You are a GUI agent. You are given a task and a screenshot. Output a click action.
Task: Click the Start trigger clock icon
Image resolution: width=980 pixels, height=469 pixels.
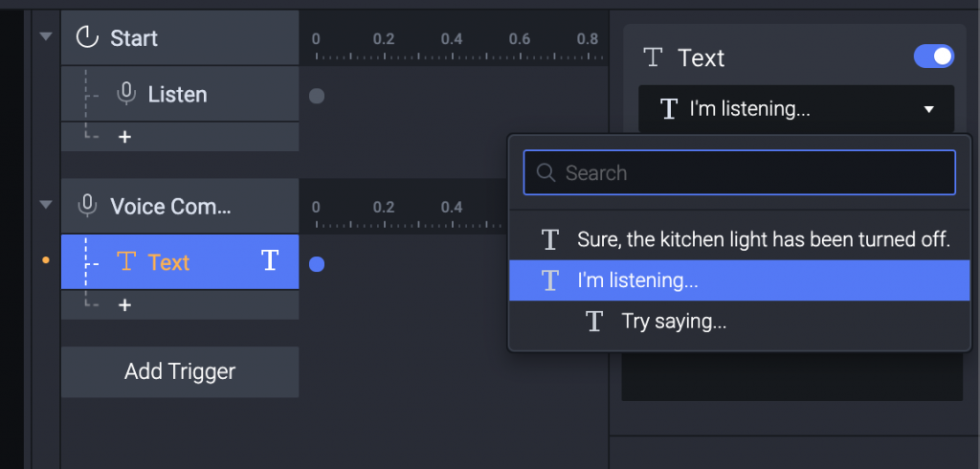[88, 38]
